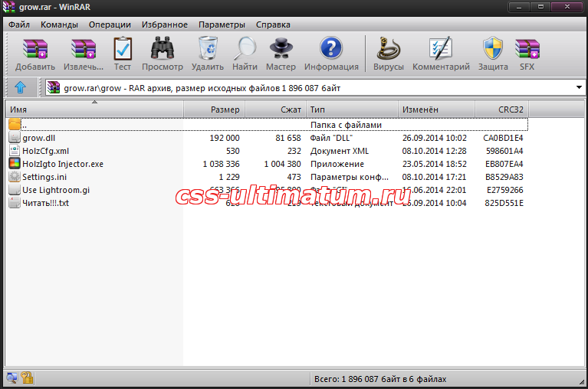Viewport: 588px width, 389px height.
Task: Click CRC value 825D551E
Action: [504, 203]
